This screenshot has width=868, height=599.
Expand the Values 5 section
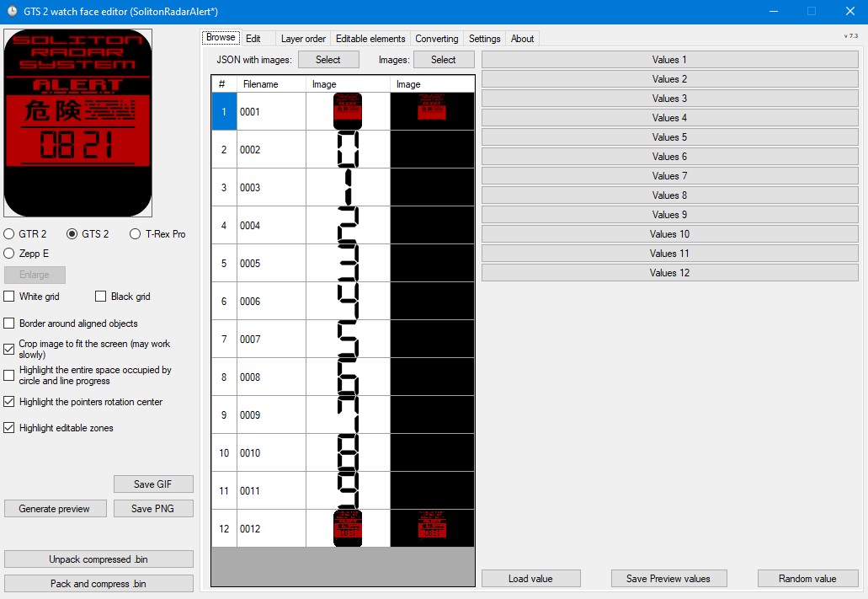[x=670, y=136]
